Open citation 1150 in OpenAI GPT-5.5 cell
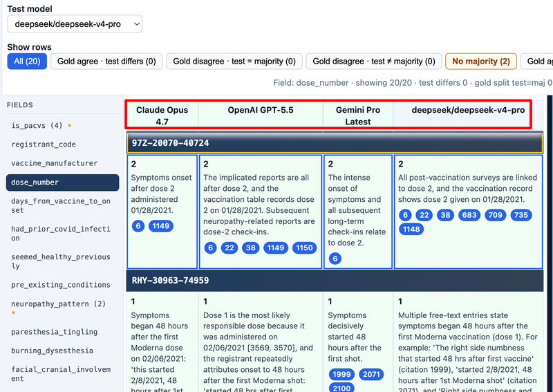 [304, 248]
